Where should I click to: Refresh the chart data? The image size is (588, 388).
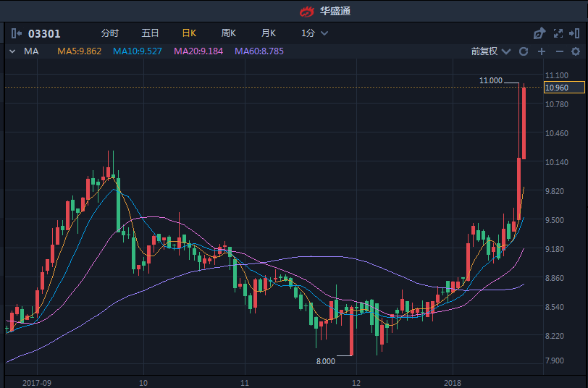524,51
